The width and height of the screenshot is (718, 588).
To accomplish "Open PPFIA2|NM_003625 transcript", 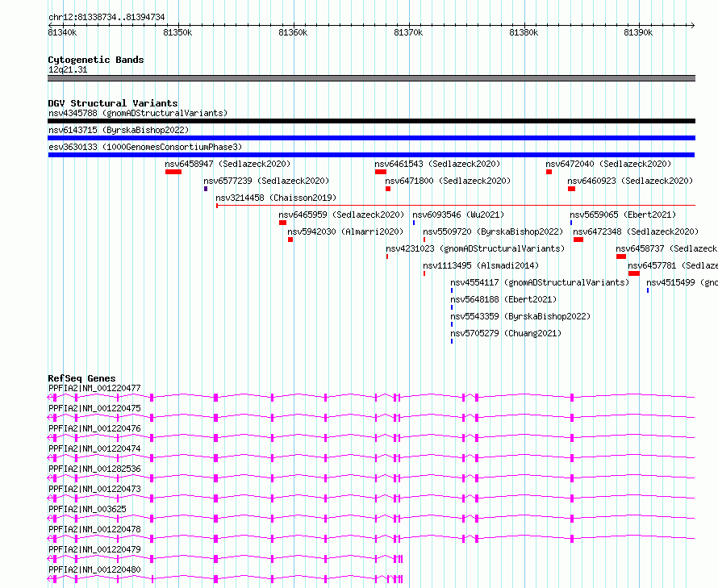I will (x=371, y=518).
